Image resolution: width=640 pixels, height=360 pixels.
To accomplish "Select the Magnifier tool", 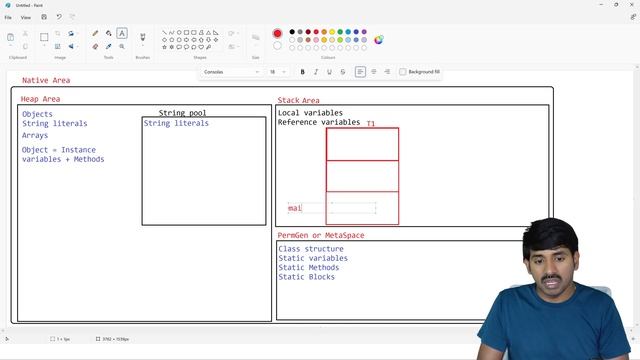I will [x=122, y=47].
